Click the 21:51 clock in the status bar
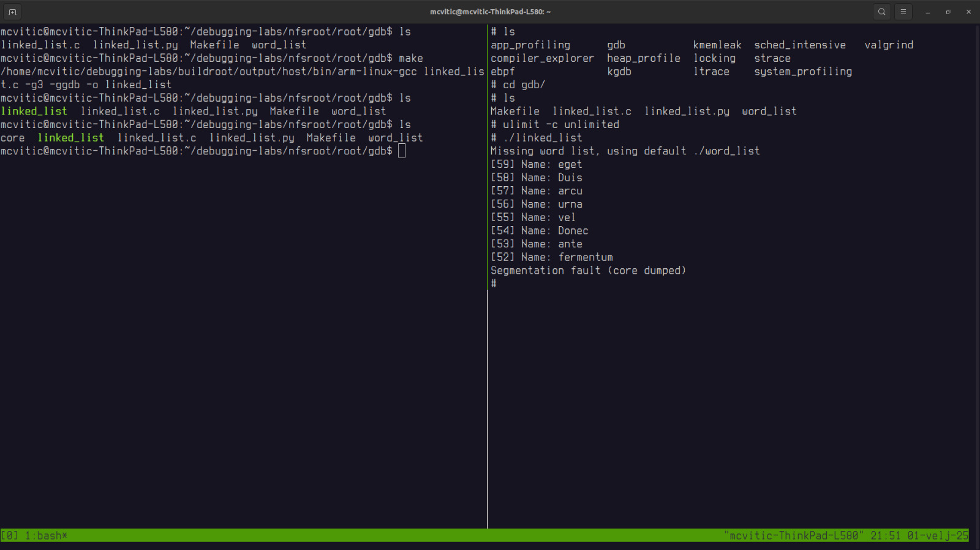Viewport: 980px width, 550px height. pos(885,536)
